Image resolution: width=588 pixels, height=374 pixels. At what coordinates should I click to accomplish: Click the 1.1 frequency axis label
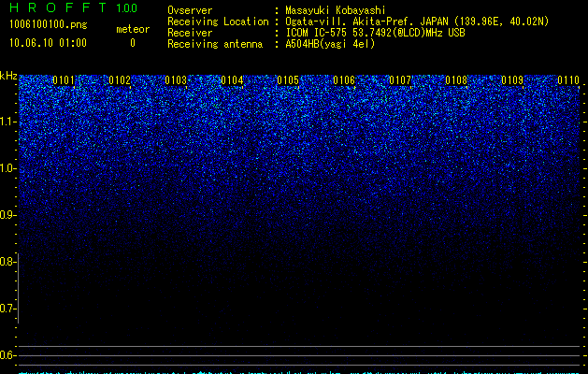click(7, 122)
